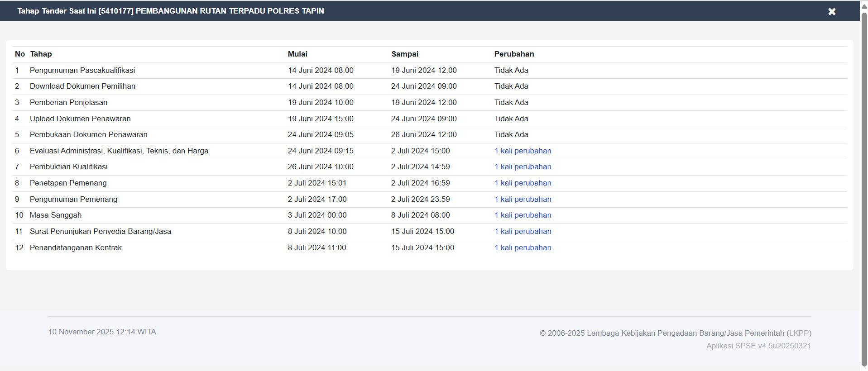Show perubahan for Masa Sanggah

click(x=523, y=215)
